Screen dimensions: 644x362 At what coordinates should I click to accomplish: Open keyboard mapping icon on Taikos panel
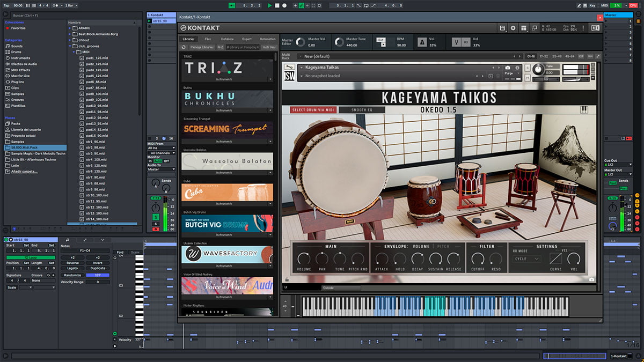click(584, 110)
